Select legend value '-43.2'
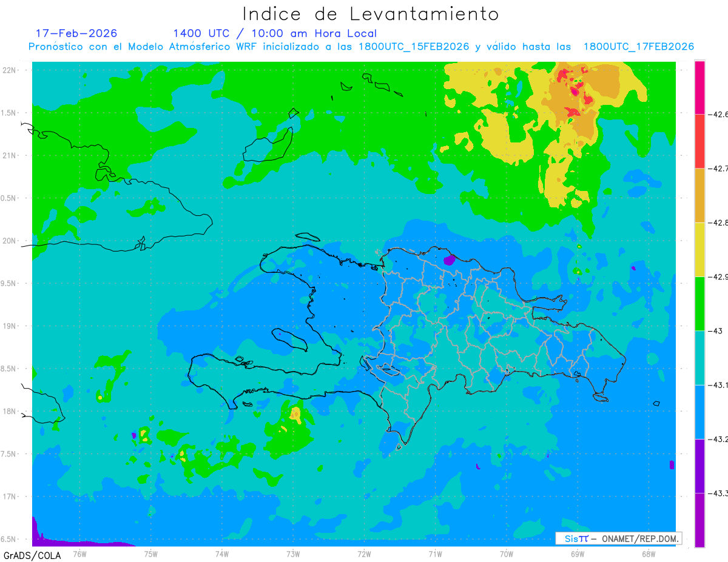The height and width of the screenshot is (562, 728). [x=718, y=440]
